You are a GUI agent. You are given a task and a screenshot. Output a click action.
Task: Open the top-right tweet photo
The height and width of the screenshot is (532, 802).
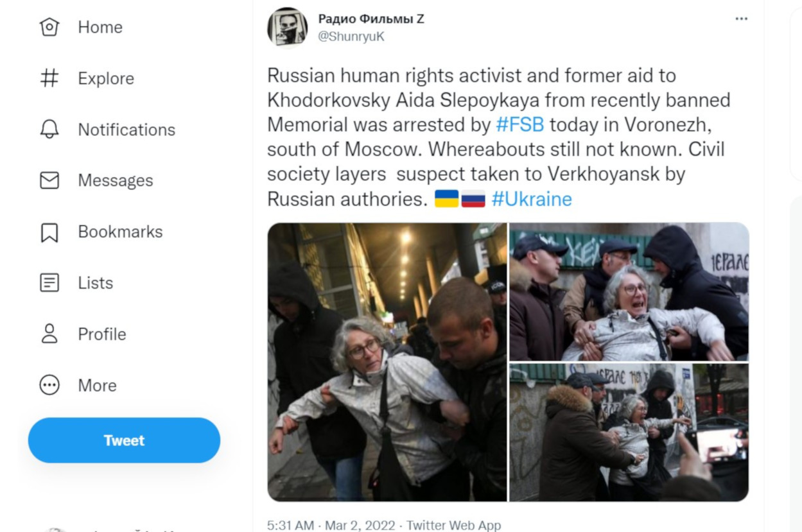tap(629, 291)
